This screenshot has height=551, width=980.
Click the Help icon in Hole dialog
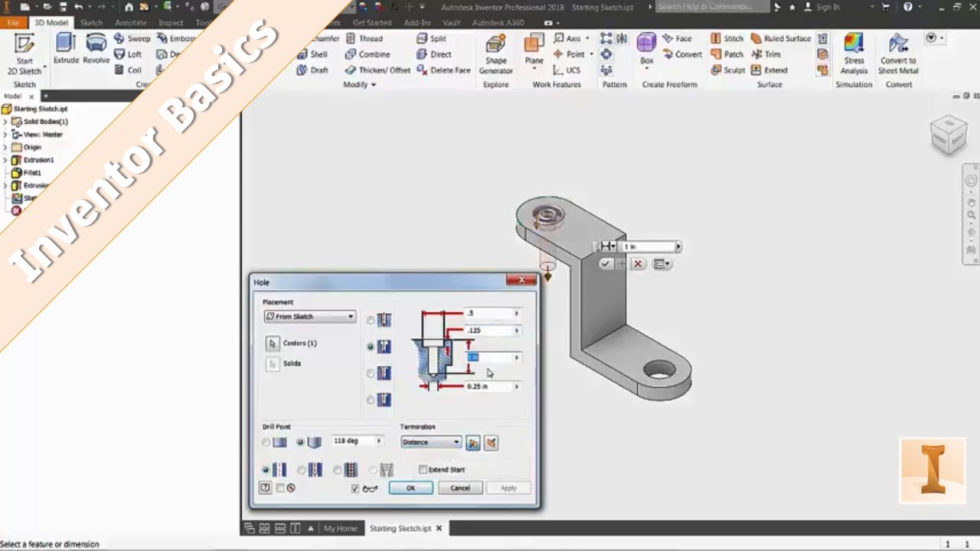pos(265,487)
